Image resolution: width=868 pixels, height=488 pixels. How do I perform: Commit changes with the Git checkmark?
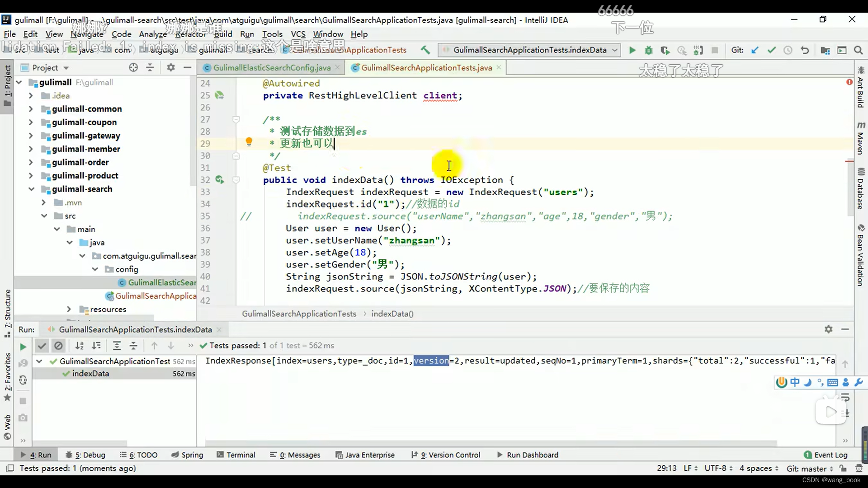772,50
